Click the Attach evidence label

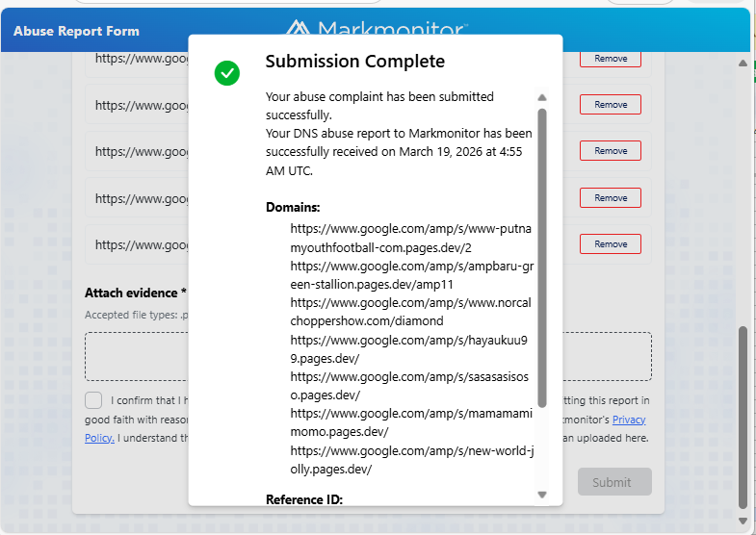[136, 293]
